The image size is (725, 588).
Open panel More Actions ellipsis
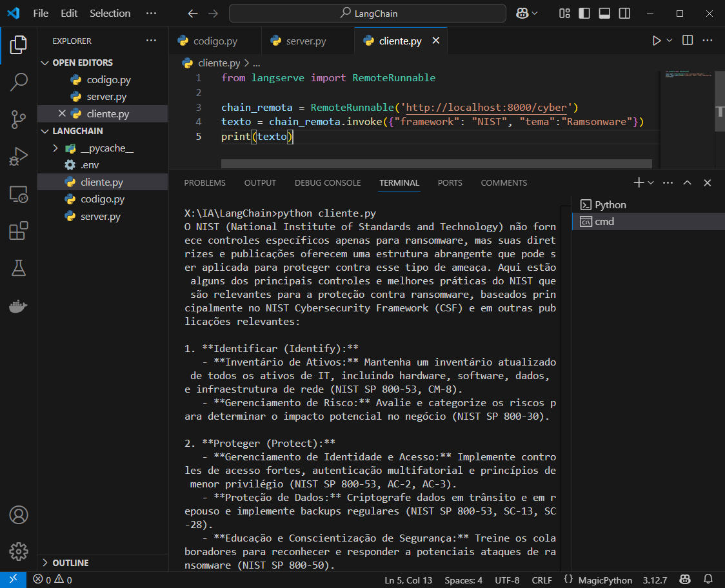668,182
